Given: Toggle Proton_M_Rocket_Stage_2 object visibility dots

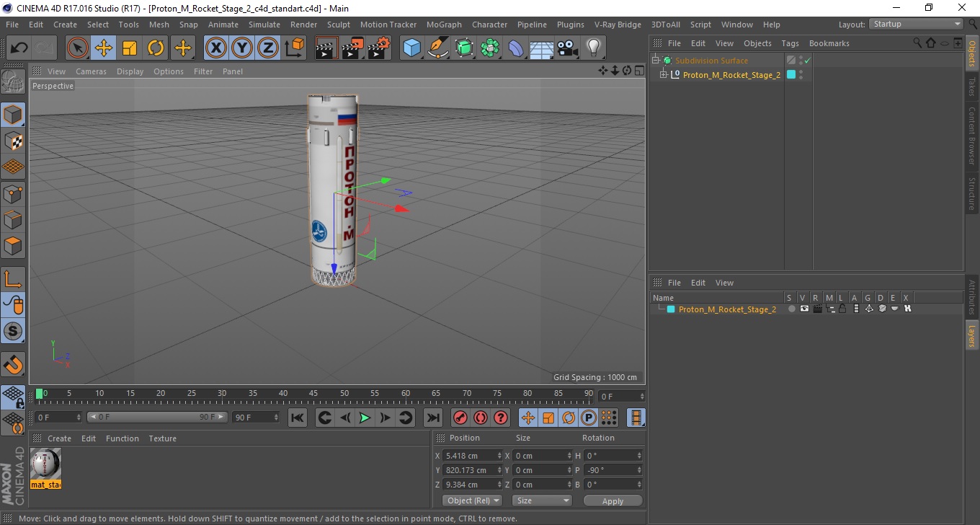Looking at the screenshot, I should pyautogui.click(x=801, y=75).
